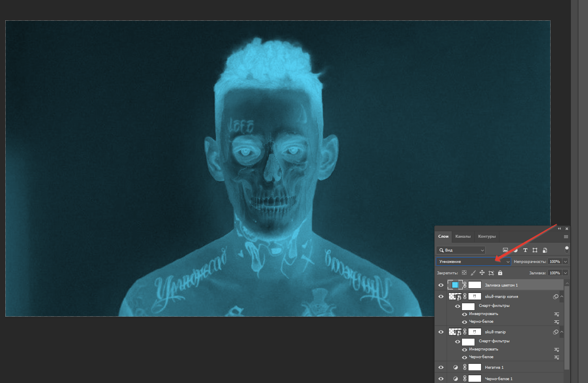Click Негатив 1 adjustment layer icon
Image resolution: width=588 pixels, height=383 pixels.
(455, 367)
